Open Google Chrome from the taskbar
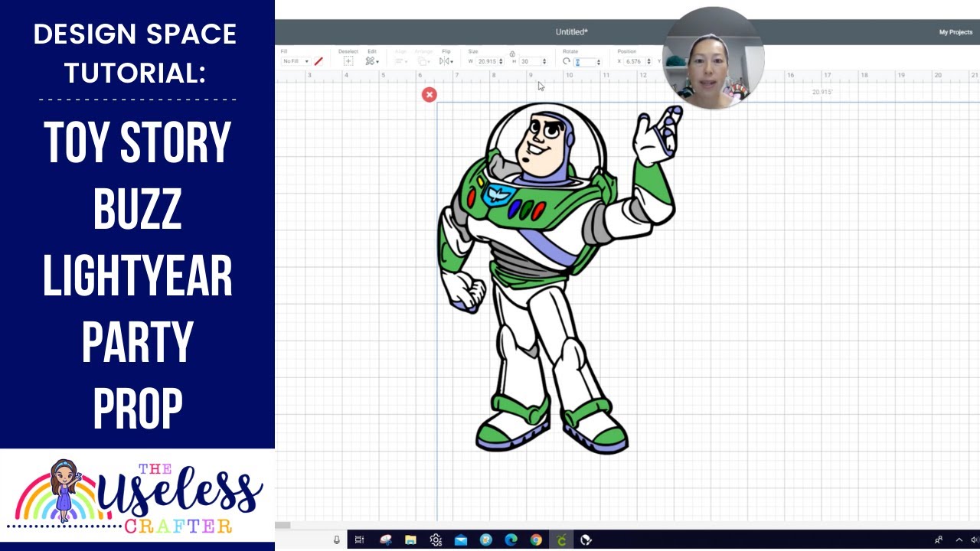Screen dimensions: 980x551 tap(536, 540)
